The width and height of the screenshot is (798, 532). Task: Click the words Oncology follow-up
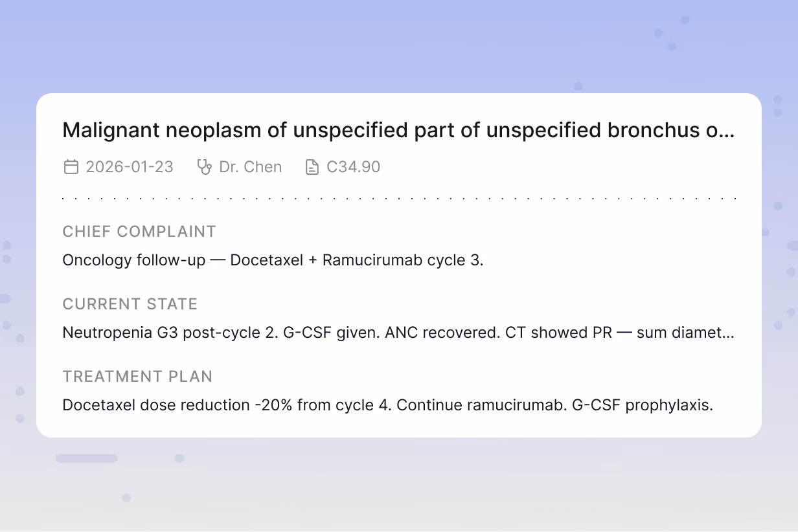click(x=134, y=260)
